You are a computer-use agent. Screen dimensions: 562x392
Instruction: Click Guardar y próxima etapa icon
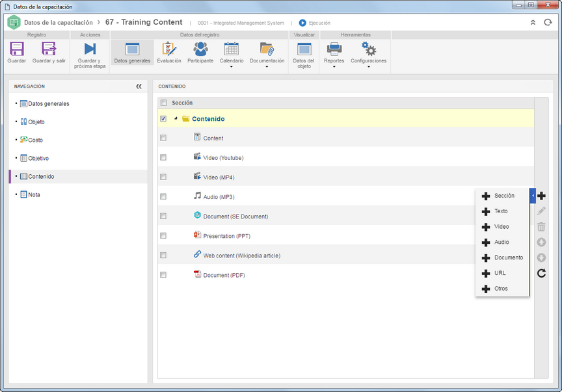90,49
